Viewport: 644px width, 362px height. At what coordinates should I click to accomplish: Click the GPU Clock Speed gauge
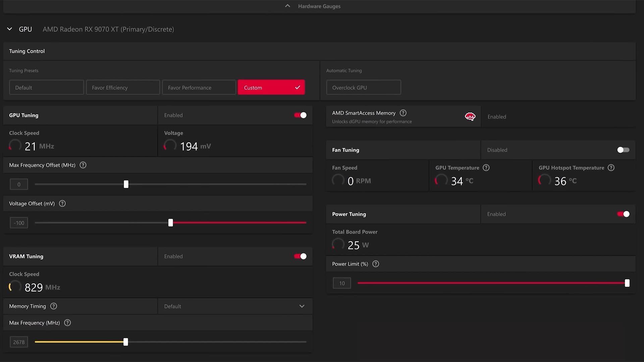coord(15,145)
